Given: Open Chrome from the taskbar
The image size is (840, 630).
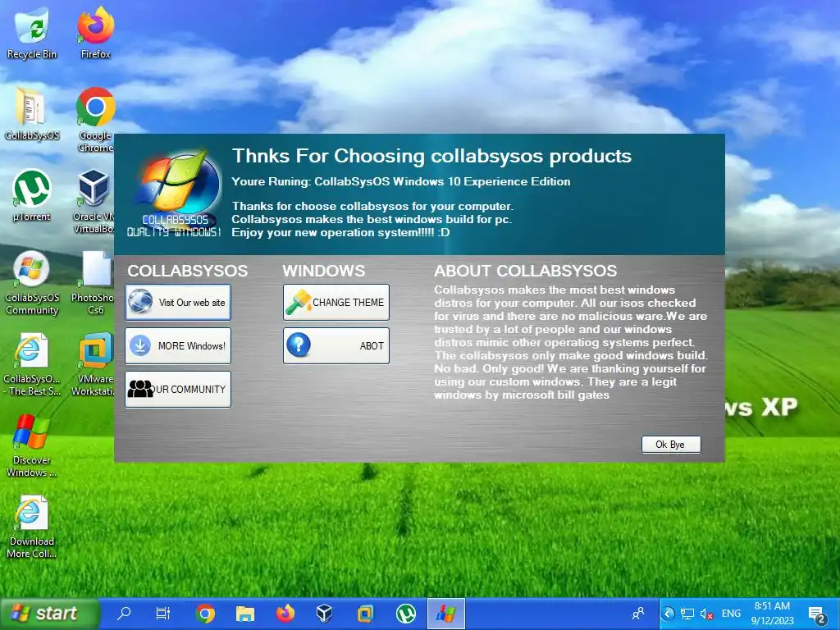Looking at the screenshot, I should [x=205, y=614].
